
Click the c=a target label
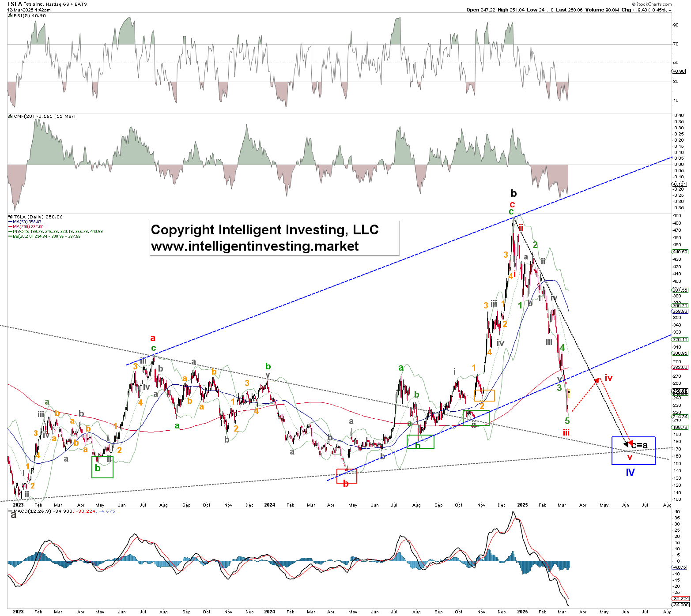(639, 446)
